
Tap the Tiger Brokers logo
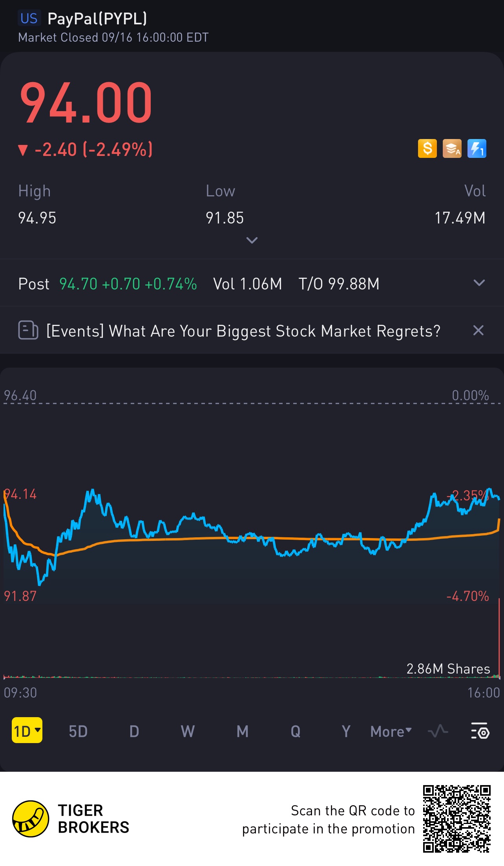[x=71, y=819]
